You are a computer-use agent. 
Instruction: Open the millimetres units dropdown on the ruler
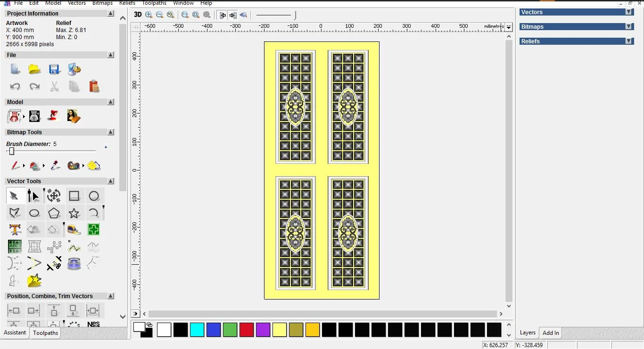pyautogui.click(x=508, y=27)
